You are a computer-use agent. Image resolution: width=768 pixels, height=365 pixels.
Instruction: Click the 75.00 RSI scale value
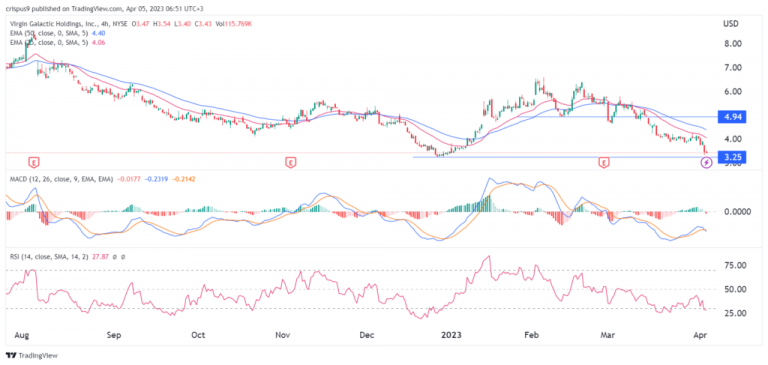coord(734,266)
